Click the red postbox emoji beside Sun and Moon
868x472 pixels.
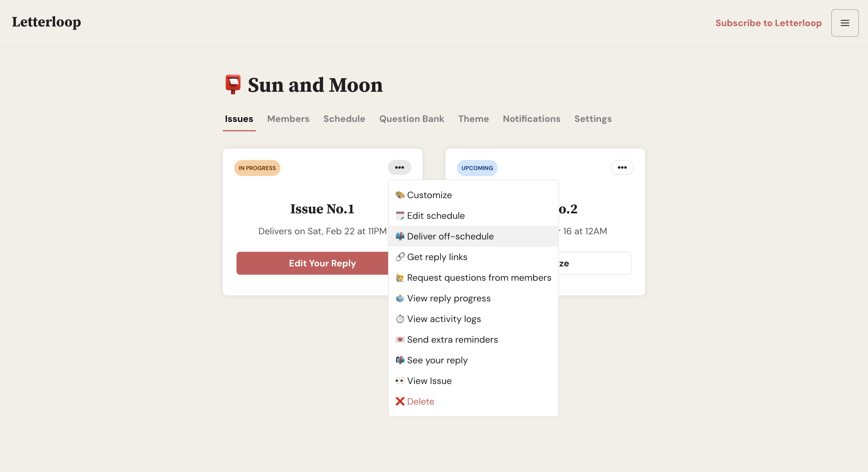coord(233,85)
